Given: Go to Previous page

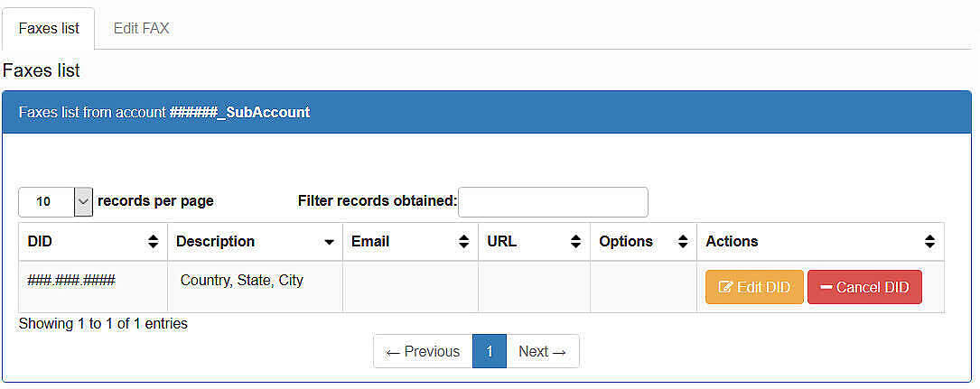Looking at the screenshot, I should pos(423,351).
